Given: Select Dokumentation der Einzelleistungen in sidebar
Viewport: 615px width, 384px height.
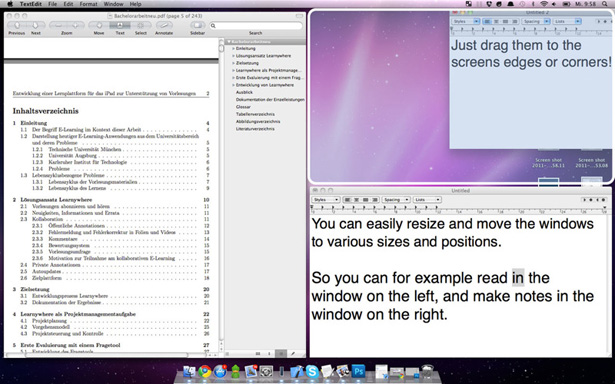Looking at the screenshot, I should coord(270,100).
